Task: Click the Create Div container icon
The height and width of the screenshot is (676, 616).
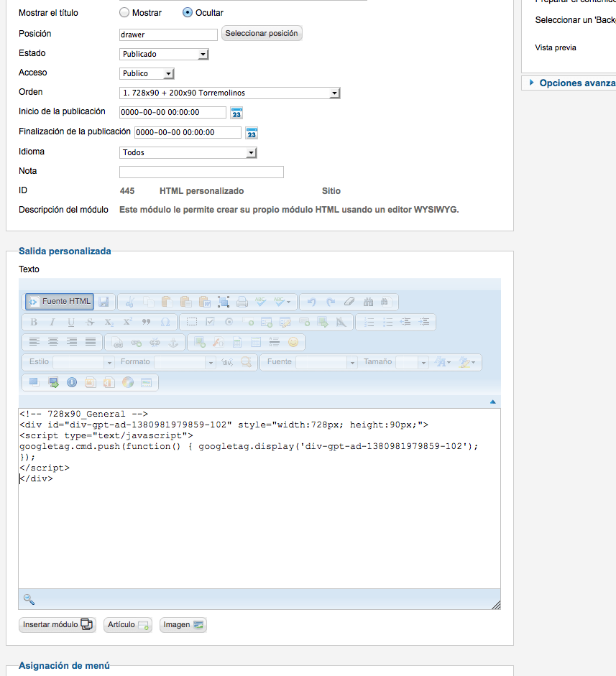Action: [x=227, y=362]
